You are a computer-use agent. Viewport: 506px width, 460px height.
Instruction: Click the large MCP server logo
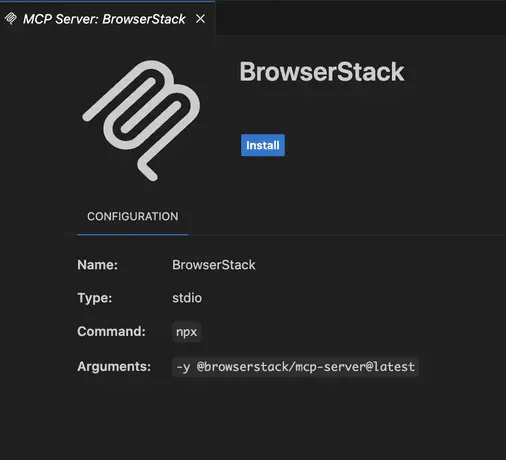(x=141, y=121)
